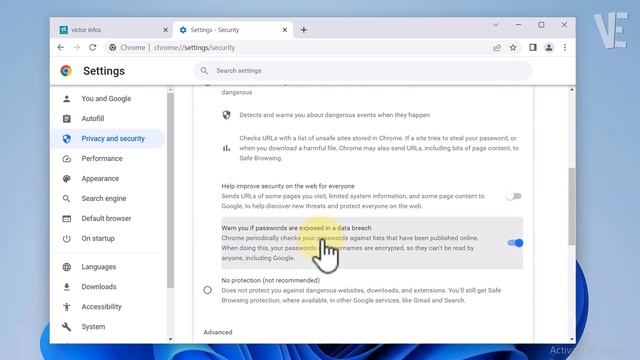640x360 pixels.
Task: Open Performance settings section
Action: pos(108,158)
